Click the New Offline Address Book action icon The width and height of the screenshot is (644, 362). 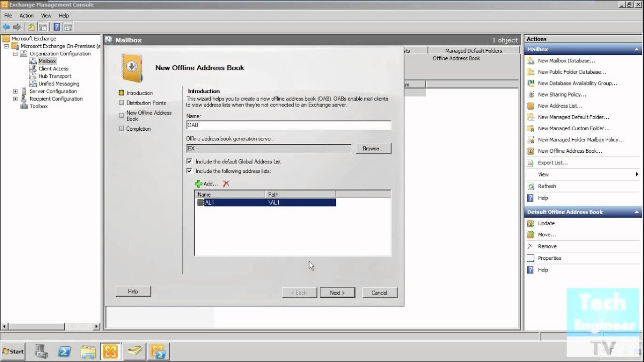click(x=530, y=151)
